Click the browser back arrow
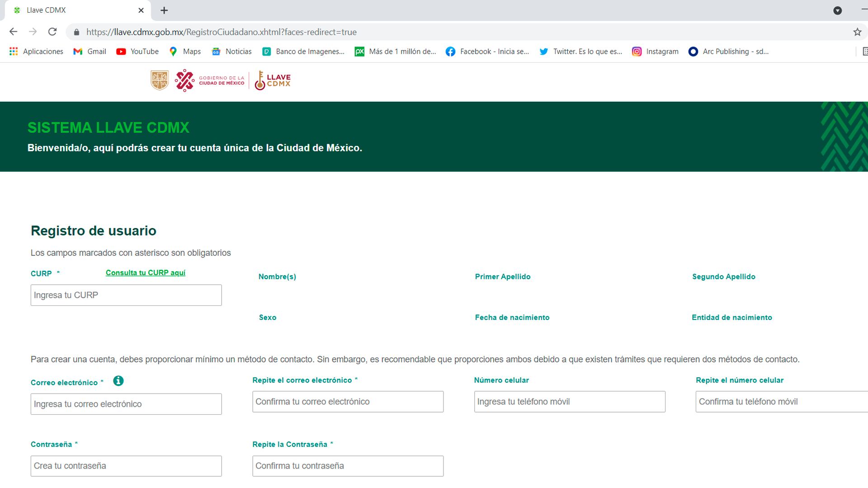This screenshot has height=488, width=868. point(13,32)
